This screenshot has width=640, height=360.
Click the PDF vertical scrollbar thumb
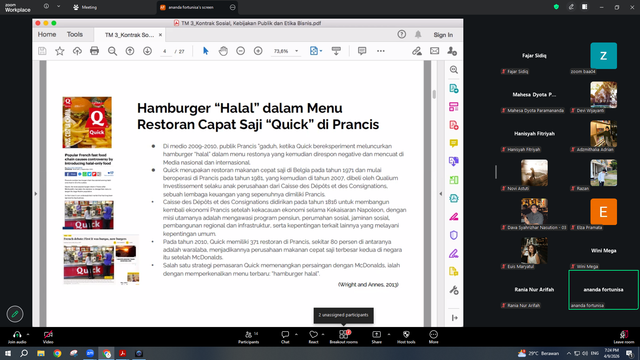tap(434, 93)
